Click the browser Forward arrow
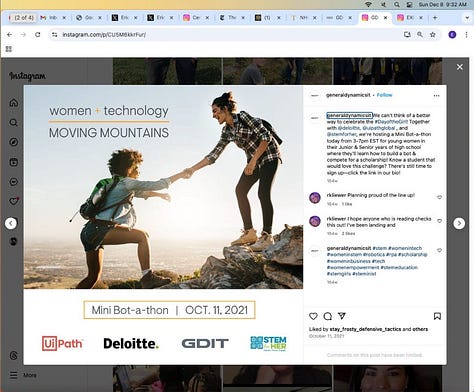 23,35
